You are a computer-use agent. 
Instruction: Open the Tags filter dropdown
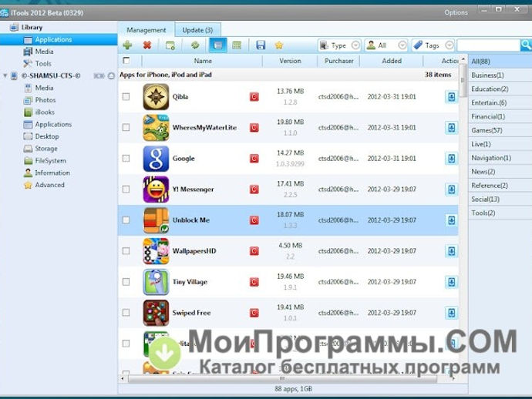[x=433, y=45]
